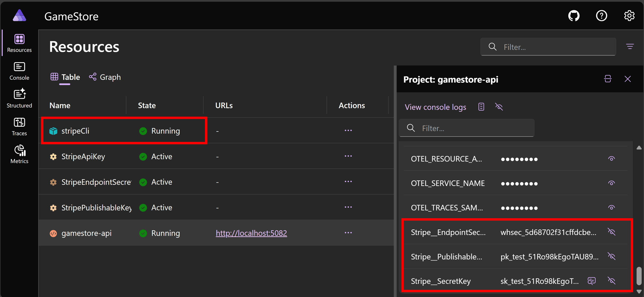Viewport: 644px width, 297px height.
Task: Open actions menu for stripeCli
Action: tap(348, 130)
